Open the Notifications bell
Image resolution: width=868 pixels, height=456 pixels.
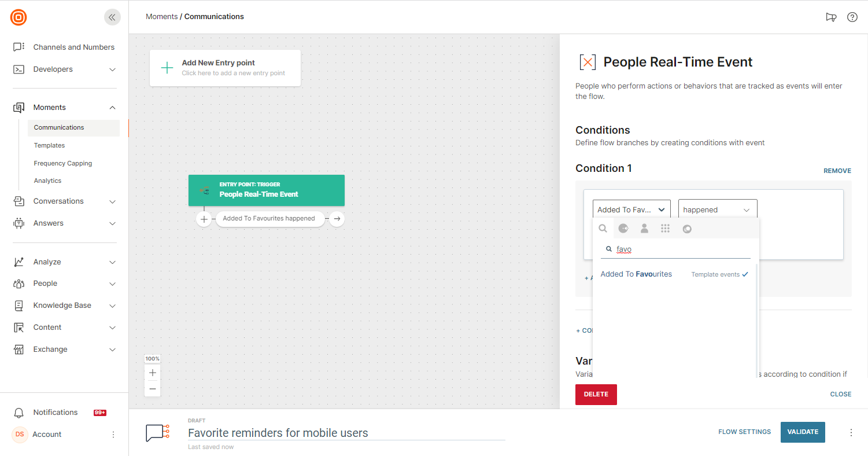[19, 413]
